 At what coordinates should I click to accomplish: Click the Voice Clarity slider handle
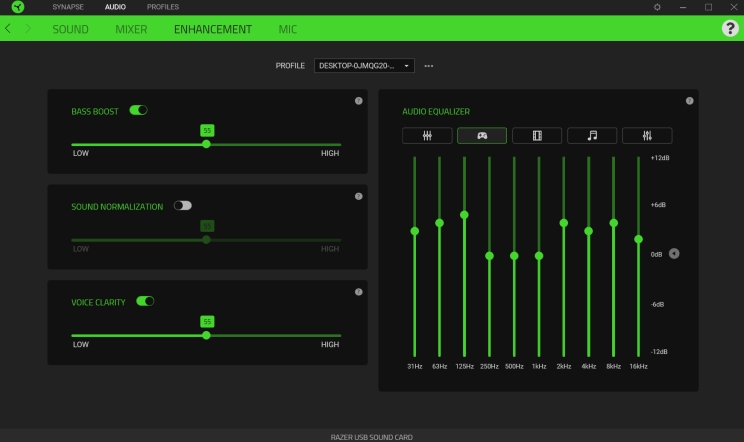pyautogui.click(x=206, y=335)
